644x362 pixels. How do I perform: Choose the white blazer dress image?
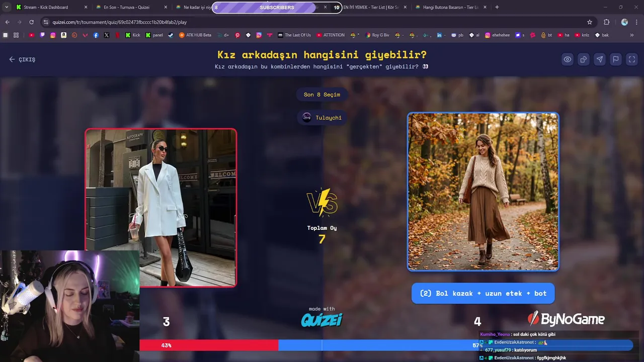(x=161, y=208)
